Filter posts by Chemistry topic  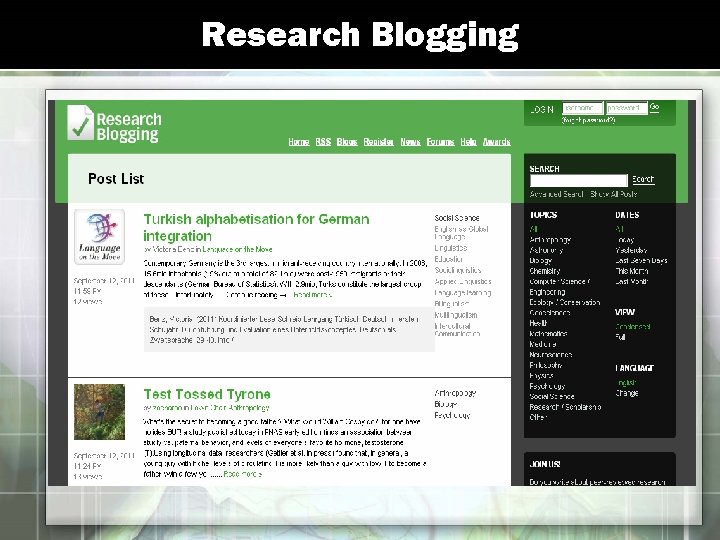tap(545, 271)
